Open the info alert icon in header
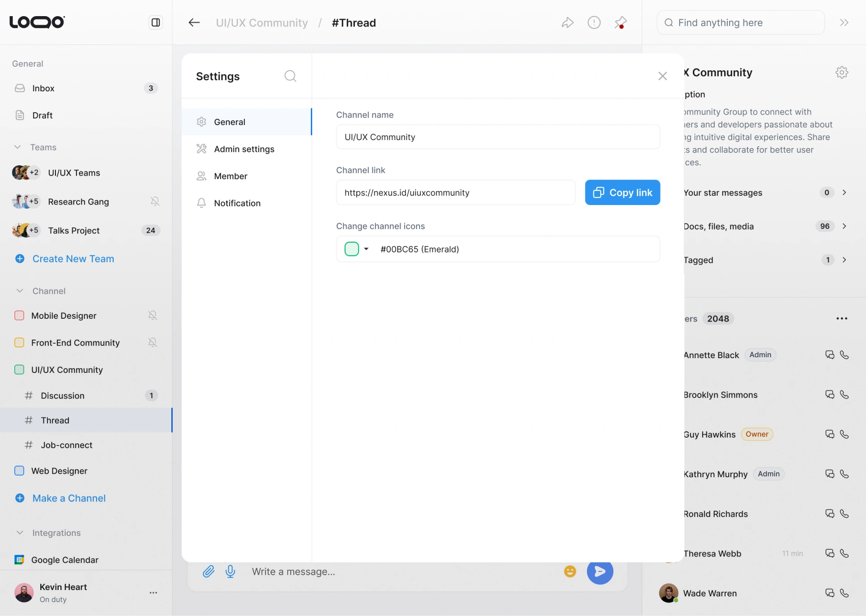The image size is (866, 616). [x=594, y=22]
